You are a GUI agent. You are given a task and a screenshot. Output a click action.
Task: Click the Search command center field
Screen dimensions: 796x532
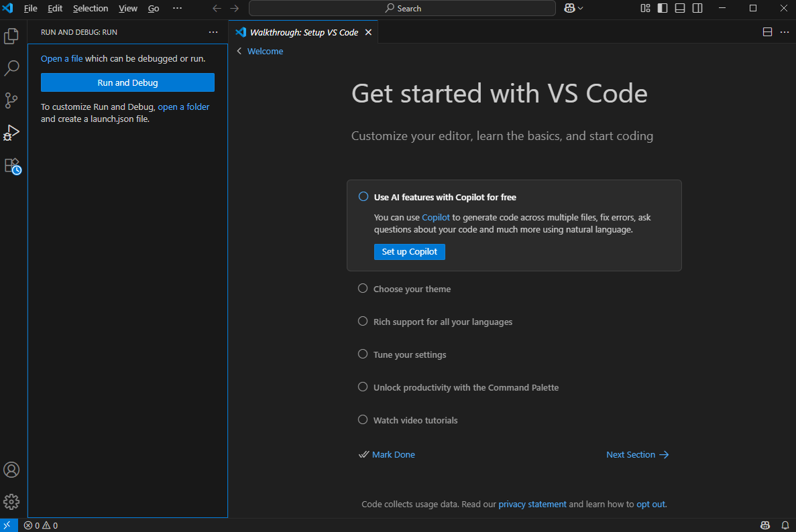click(x=402, y=8)
